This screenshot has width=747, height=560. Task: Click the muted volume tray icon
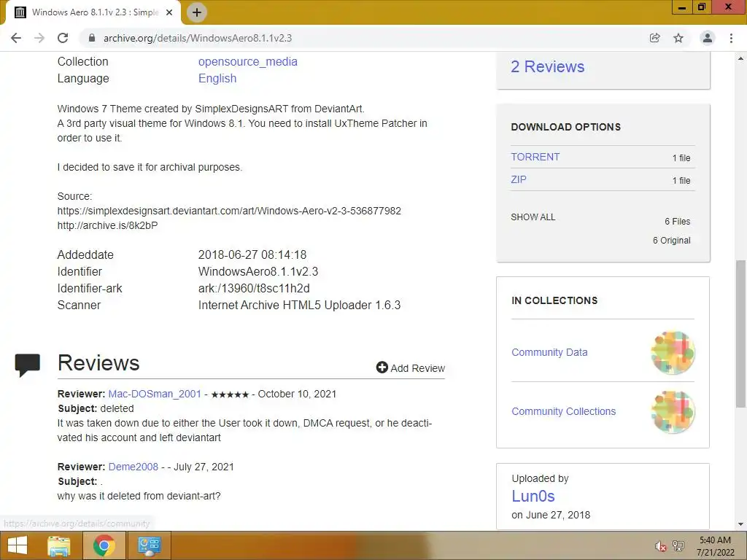pos(660,546)
